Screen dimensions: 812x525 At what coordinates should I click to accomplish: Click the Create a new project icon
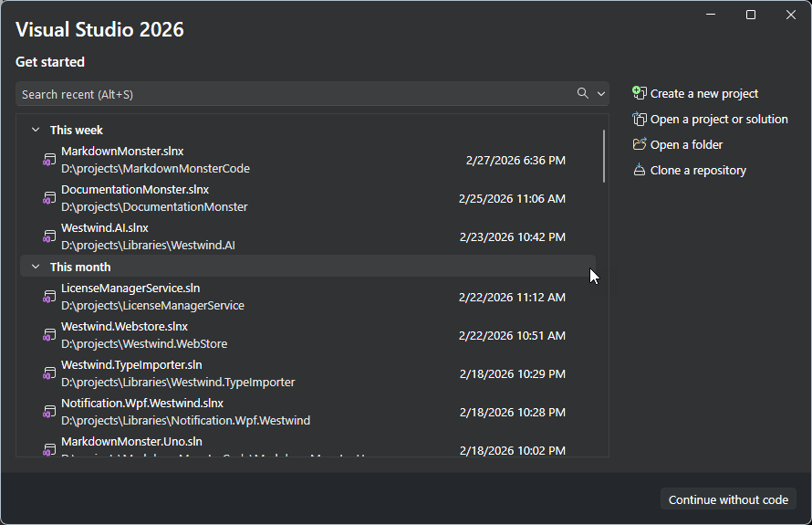tap(640, 93)
